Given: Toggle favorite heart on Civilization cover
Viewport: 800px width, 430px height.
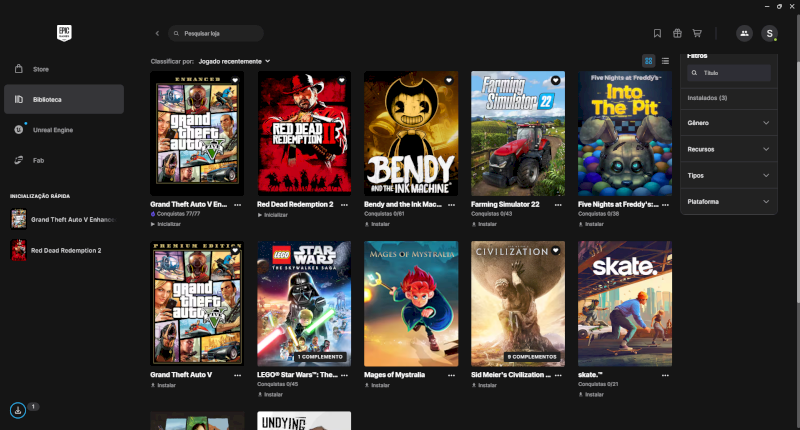Looking at the screenshot, I should tap(556, 250).
